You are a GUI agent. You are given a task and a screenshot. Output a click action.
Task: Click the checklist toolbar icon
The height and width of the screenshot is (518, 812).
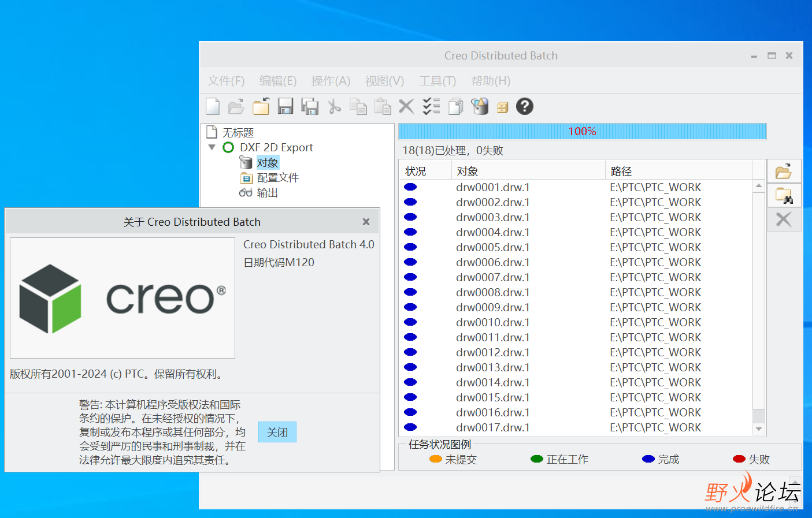point(431,106)
